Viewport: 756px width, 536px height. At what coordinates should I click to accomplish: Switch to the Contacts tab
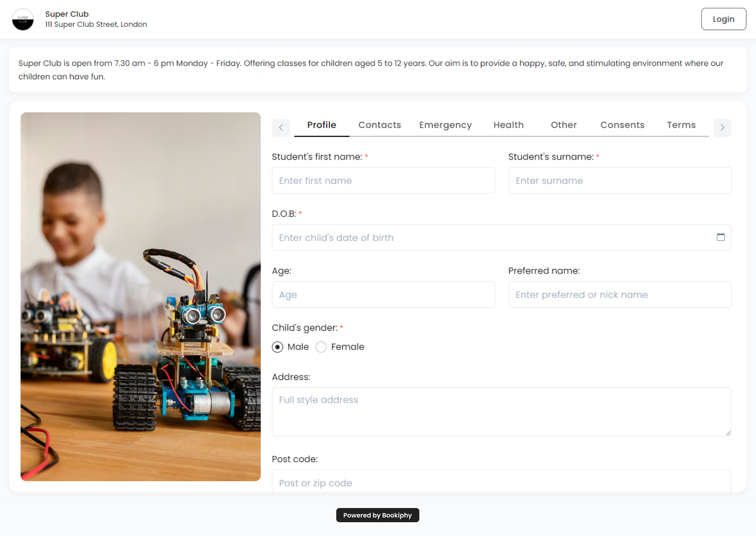click(380, 125)
